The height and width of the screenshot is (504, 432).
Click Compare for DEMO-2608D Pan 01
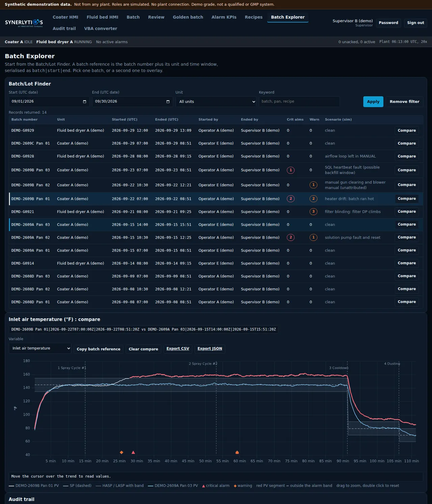(x=407, y=302)
